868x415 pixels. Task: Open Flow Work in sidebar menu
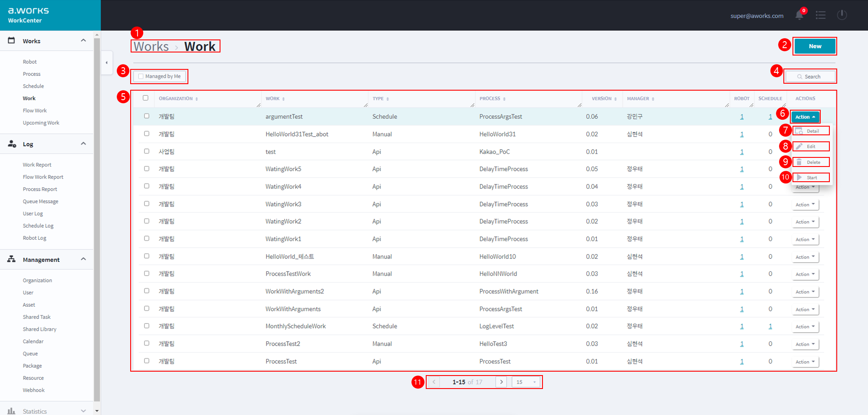point(35,111)
